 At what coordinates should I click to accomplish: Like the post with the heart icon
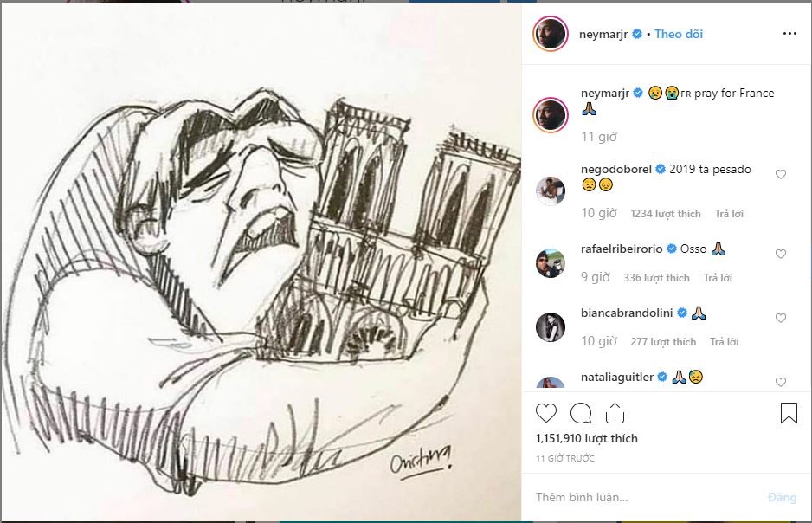(x=546, y=413)
